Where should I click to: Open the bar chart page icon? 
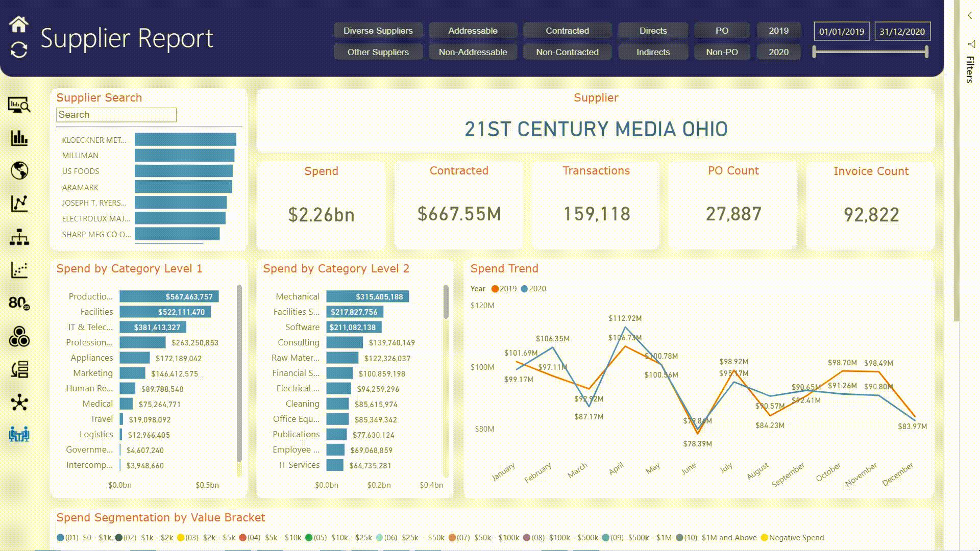19,138
